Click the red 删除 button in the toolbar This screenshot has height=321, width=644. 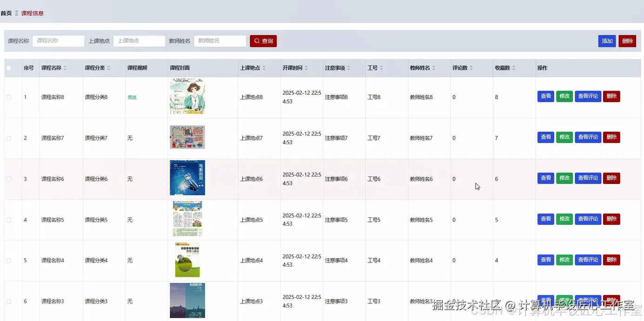627,41
